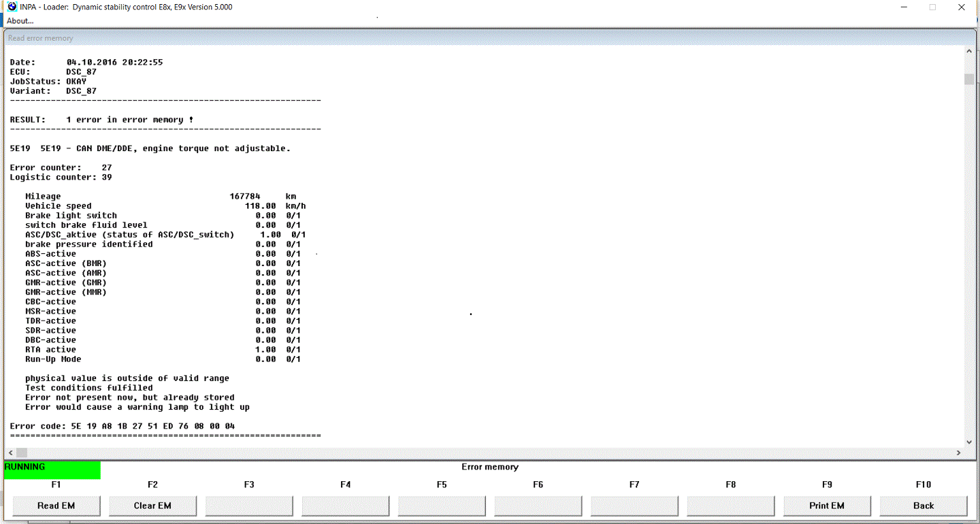Click the horizontal scrollbar track

tap(476, 453)
